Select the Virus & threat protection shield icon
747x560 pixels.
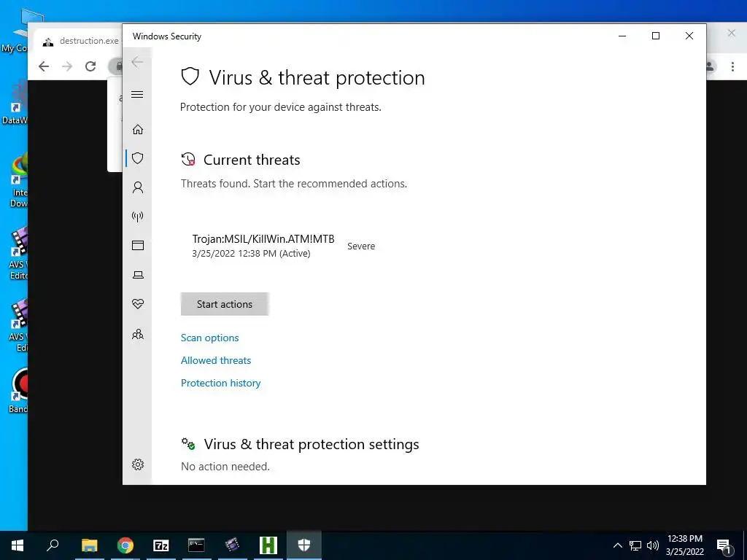tap(138, 158)
